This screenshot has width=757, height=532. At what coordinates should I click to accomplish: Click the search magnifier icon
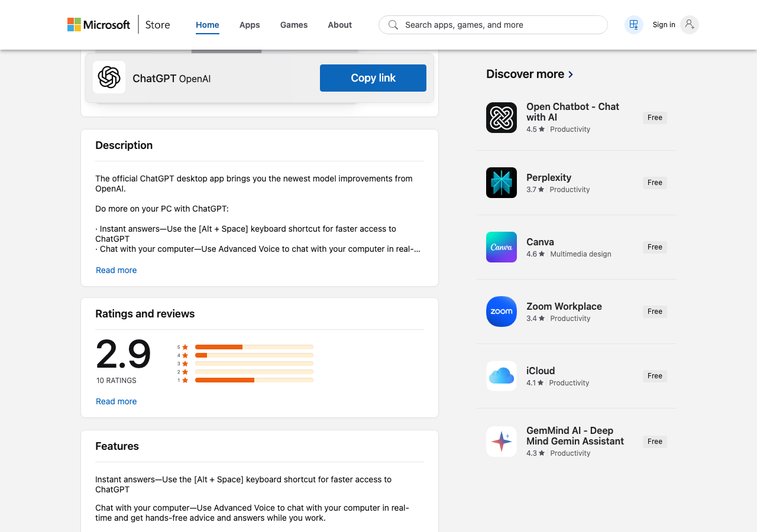click(x=393, y=25)
